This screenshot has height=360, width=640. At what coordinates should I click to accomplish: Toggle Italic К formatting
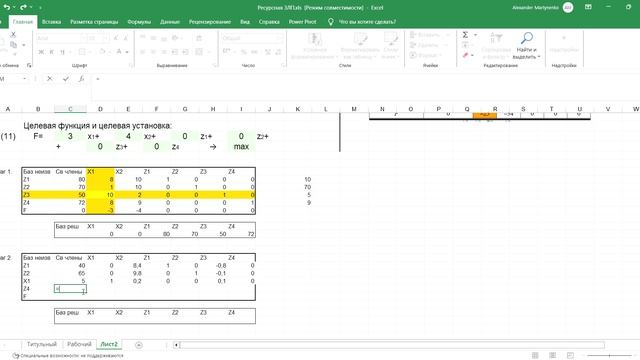click(x=52, y=52)
